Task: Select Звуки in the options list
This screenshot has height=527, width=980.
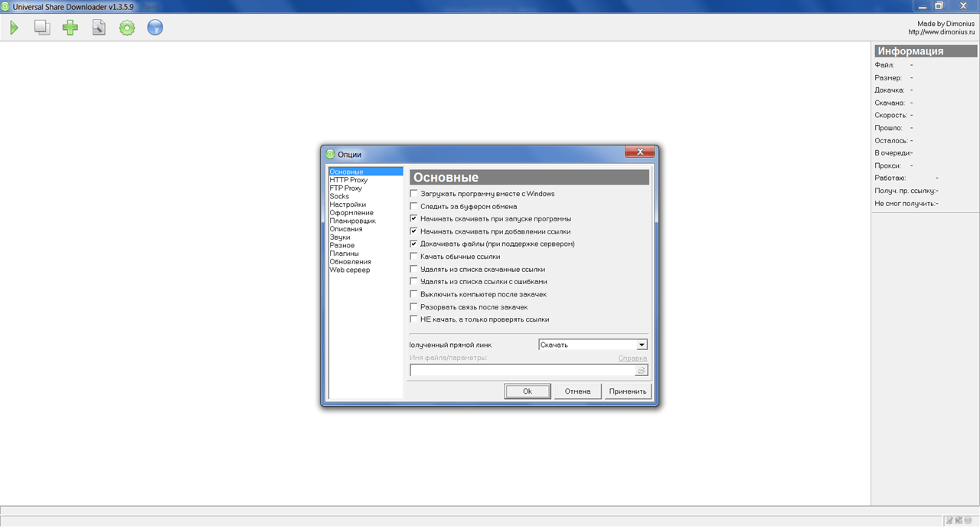Action: pyautogui.click(x=340, y=237)
